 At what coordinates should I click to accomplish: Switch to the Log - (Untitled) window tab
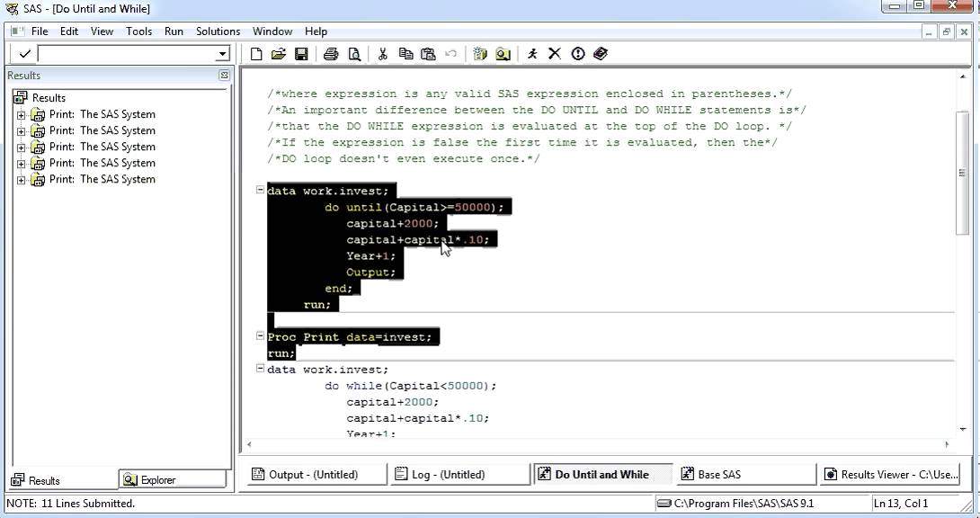click(x=460, y=474)
